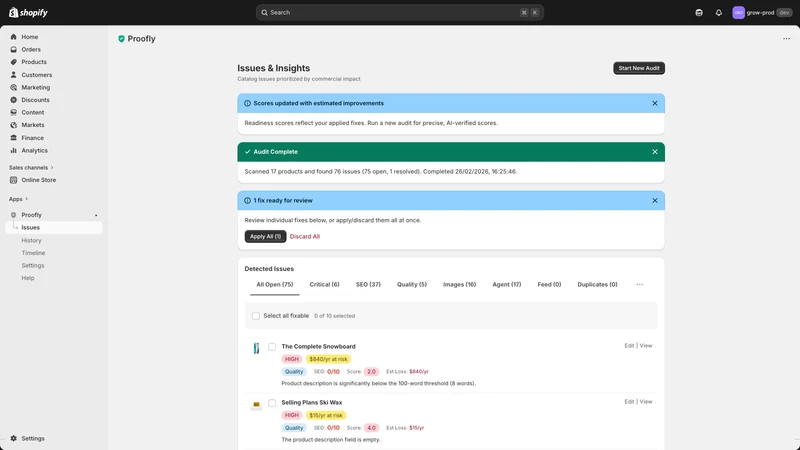The image size is (800, 450).
Task: Click the $15/yr at risk badge
Action: click(326, 415)
